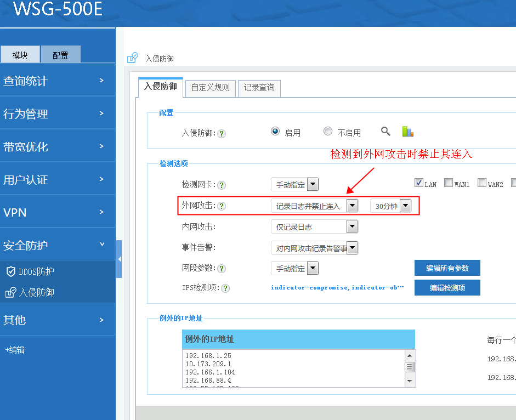Viewport: 516px width, 420px height.
Task: Select the 启用 radio button
Action: pos(275,132)
